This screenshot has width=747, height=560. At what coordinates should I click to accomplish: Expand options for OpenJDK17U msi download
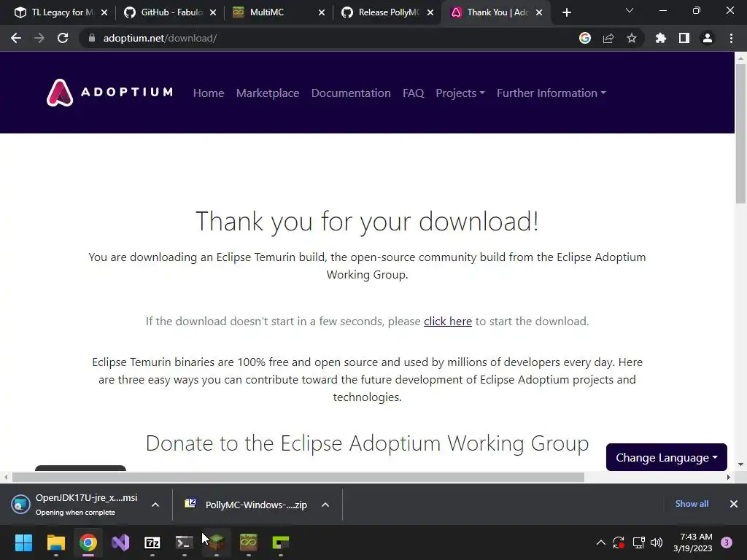click(155, 505)
